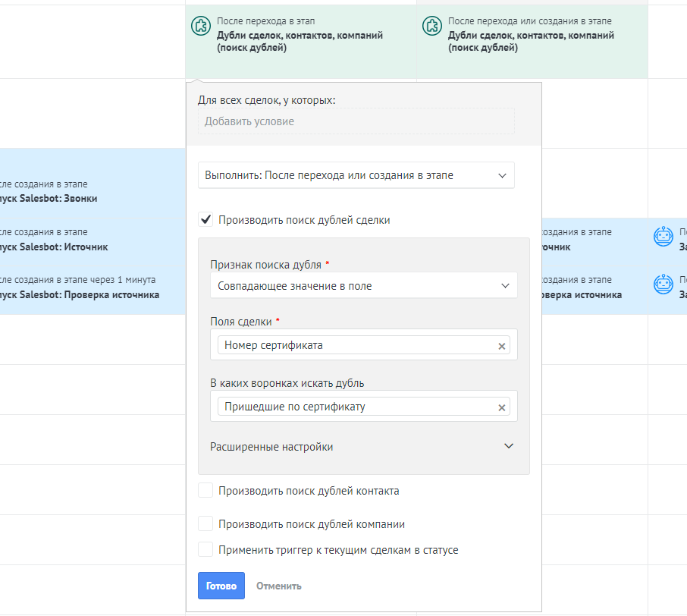Image resolution: width=687 pixels, height=616 pixels.
Task: Enable 'Производить поиск дублей компании' checkbox
Action: point(205,523)
